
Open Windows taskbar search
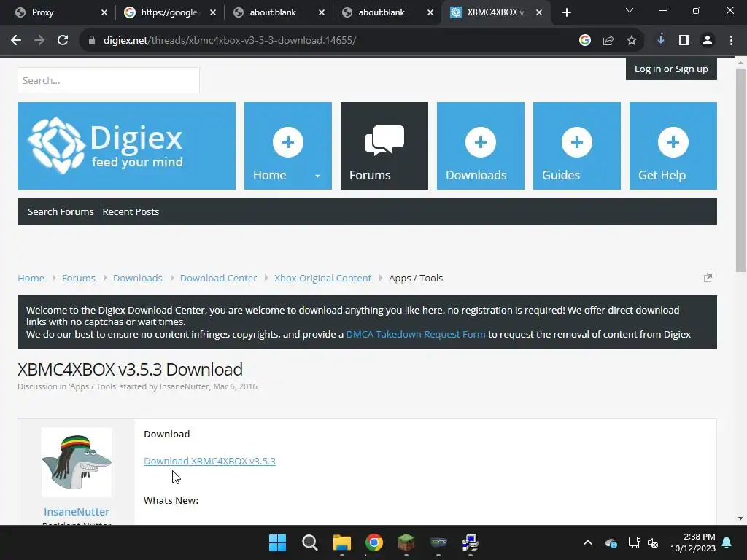point(309,542)
